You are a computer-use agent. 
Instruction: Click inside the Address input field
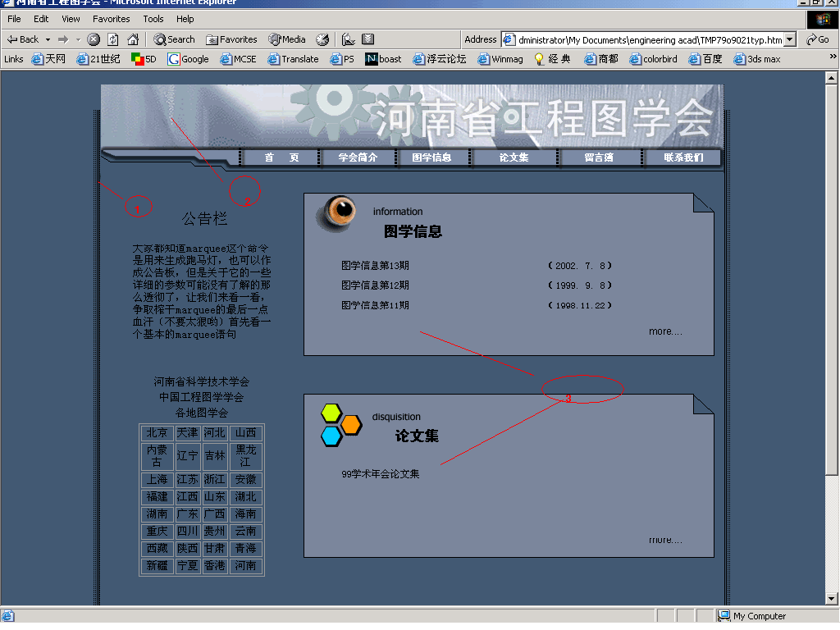tap(648, 39)
